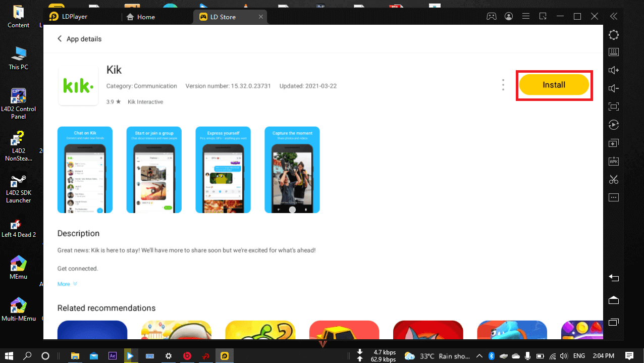
Task: Collapse the sidebar with double chevron
Action: point(614,16)
